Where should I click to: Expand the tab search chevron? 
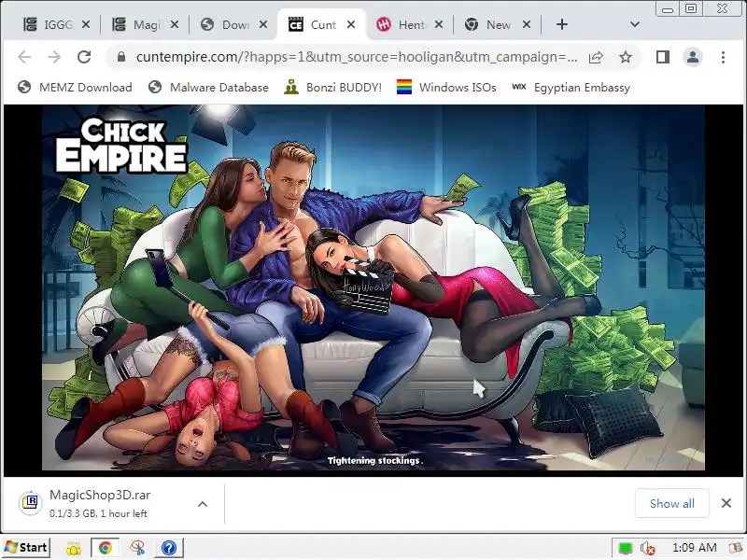pos(635,24)
